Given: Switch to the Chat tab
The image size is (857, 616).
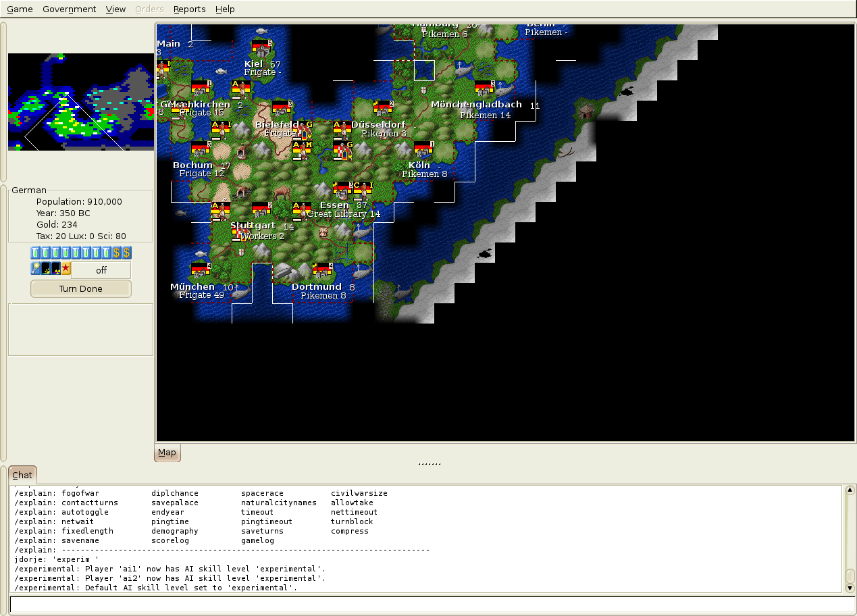Looking at the screenshot, I should pyautogui.click(x=22, y=475).
